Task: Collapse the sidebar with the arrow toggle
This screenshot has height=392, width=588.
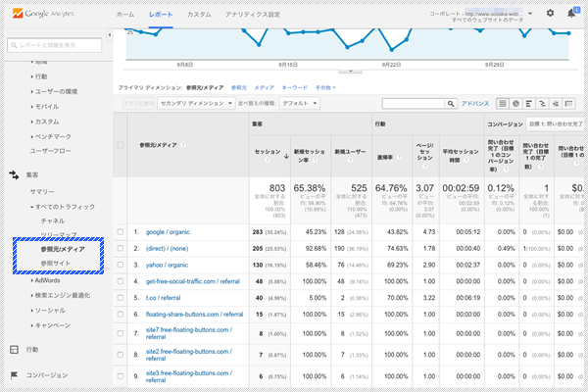Action: (x=110, y=35)
